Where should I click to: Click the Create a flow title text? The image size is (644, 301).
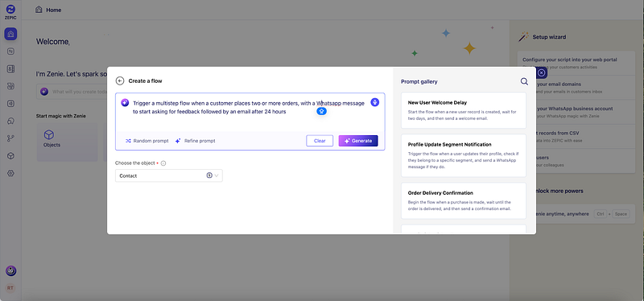point(146,81)
